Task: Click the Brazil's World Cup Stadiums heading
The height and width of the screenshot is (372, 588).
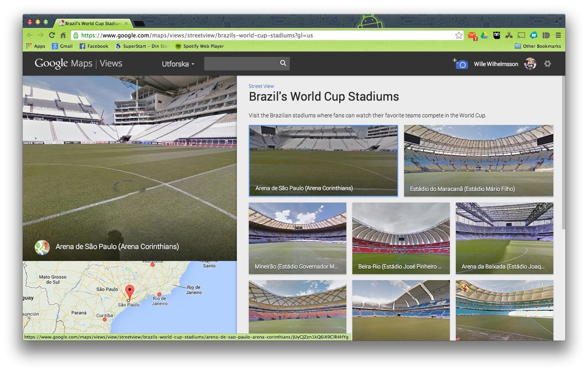Action: click(x=324, y=97)
